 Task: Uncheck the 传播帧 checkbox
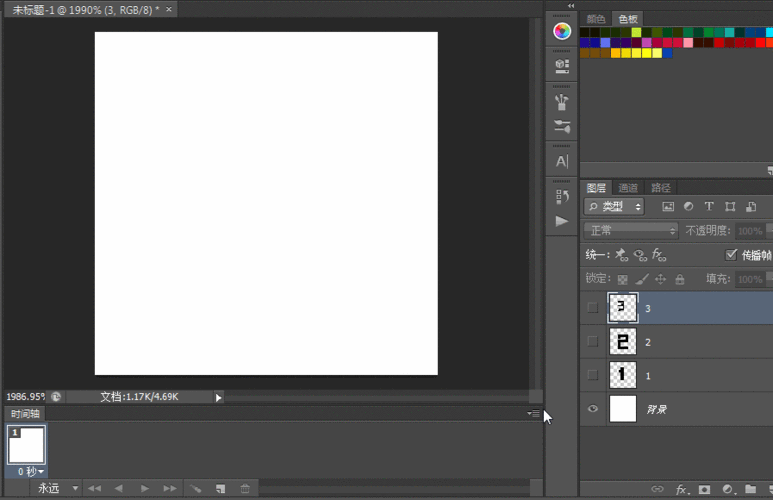point(731,254)
